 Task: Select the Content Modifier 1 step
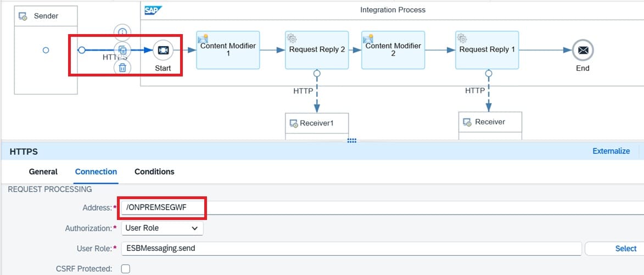point(228,50)
